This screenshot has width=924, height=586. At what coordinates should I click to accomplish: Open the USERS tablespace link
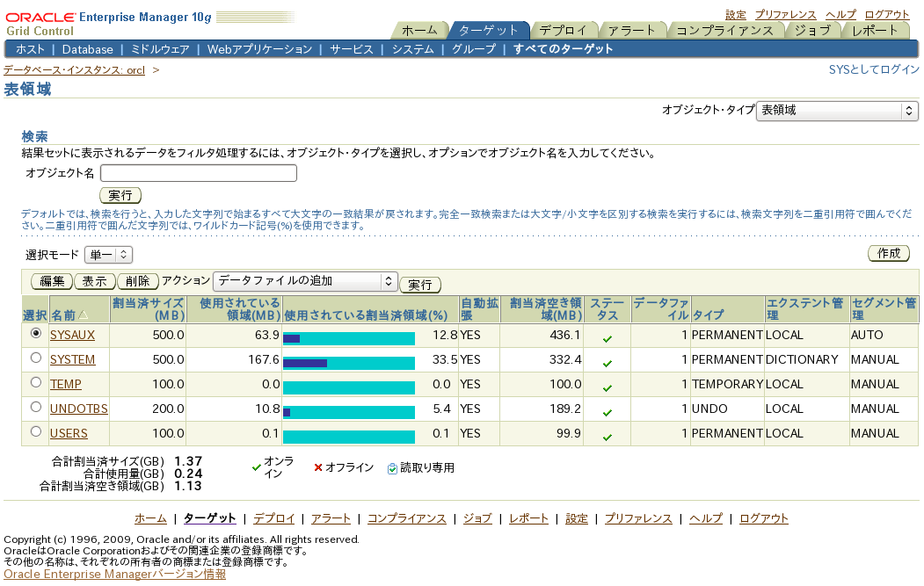pyautogui.click(x=69, y=434)
